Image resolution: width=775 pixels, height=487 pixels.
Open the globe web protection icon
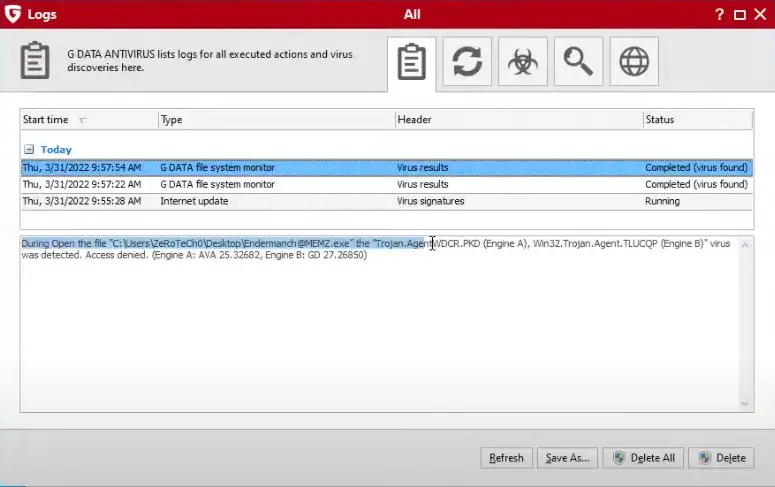pyautogui.click(x=633, y=62)
